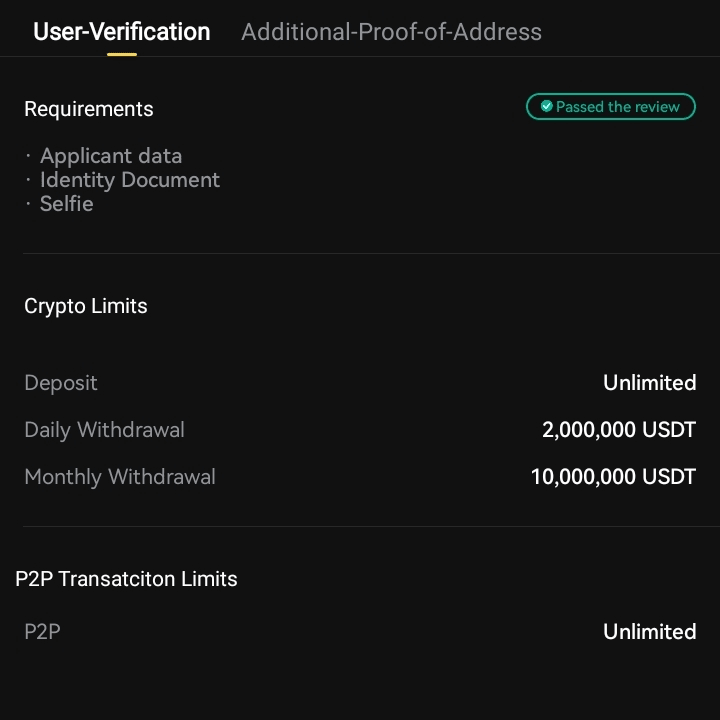Viewport: 720px width, 720px height.
Task: Tap the P2P Transatciton Limits heading
Action: 127,579
